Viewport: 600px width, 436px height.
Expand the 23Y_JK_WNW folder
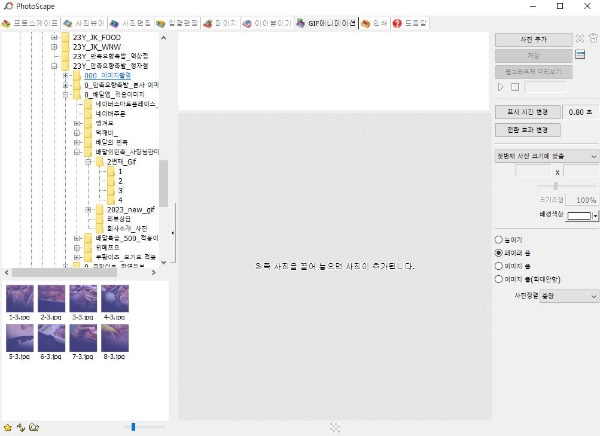coord(54,47)
